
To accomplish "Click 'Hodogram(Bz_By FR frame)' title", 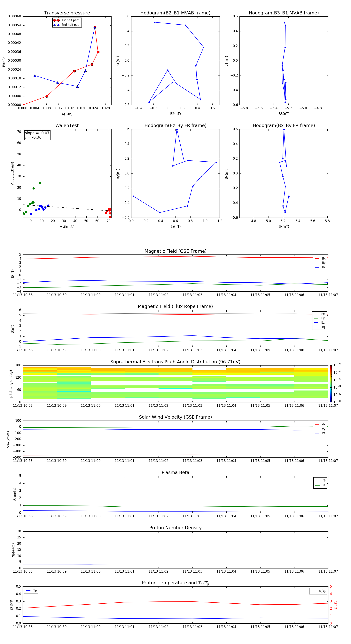I will tap(175, 125).
